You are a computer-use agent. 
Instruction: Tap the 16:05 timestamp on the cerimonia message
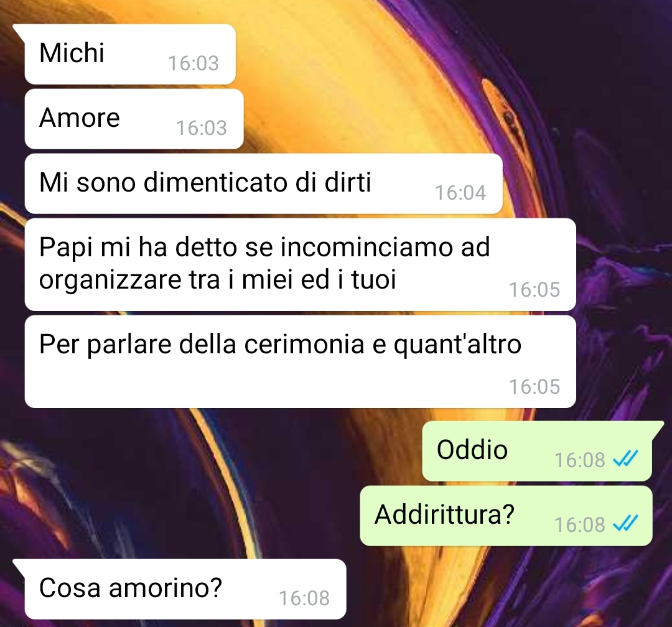click(x=534, y=386)
